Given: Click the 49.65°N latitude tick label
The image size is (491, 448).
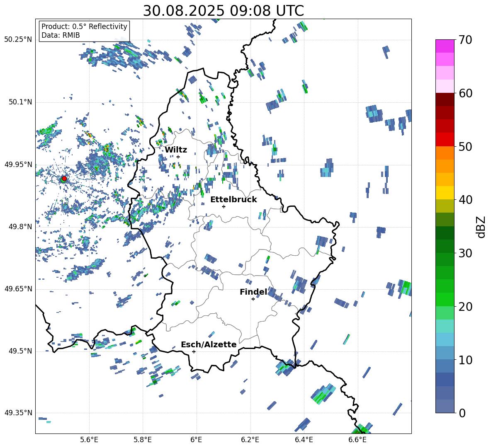Looking at the screenshot, I should click(x=18, y=288).
